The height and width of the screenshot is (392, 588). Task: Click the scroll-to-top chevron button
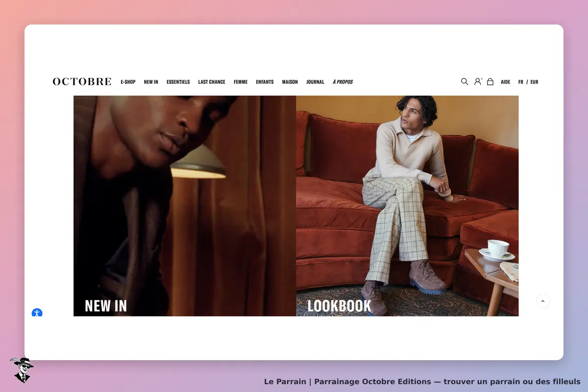(x=543, y=301)
